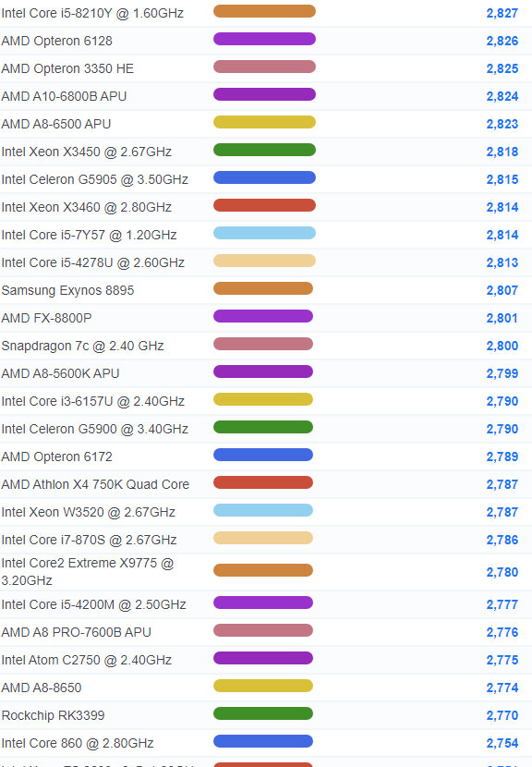
Task: Click the AMD A8-6500 APU name
Action: click(56, 124)
